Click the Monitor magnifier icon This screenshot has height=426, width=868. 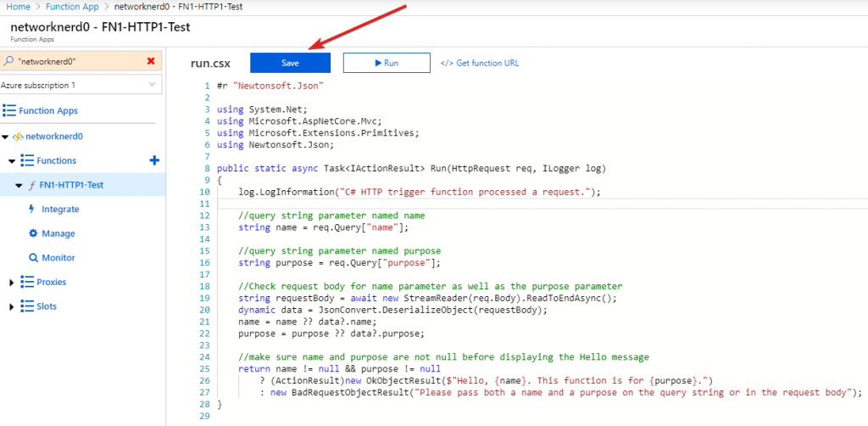pos(33,258)
